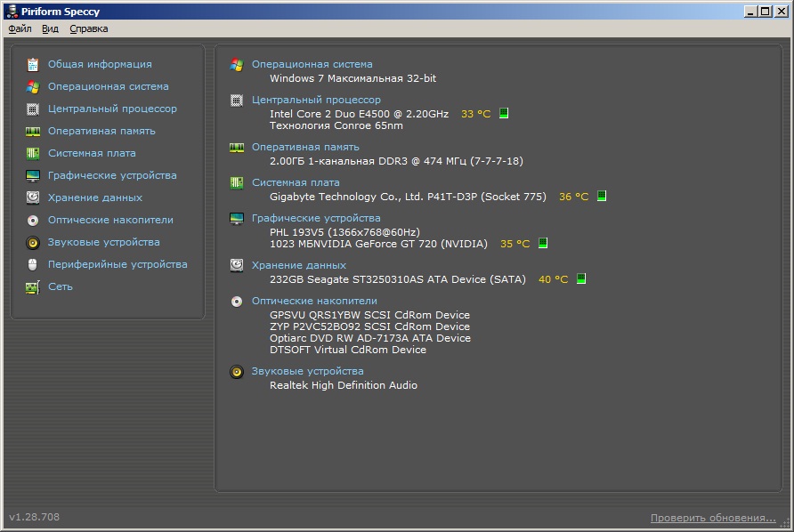The image size is (794, 532).
Task: Click the speaker icon in summary panel
Action: pyautogui.click(x=237, y=372)
